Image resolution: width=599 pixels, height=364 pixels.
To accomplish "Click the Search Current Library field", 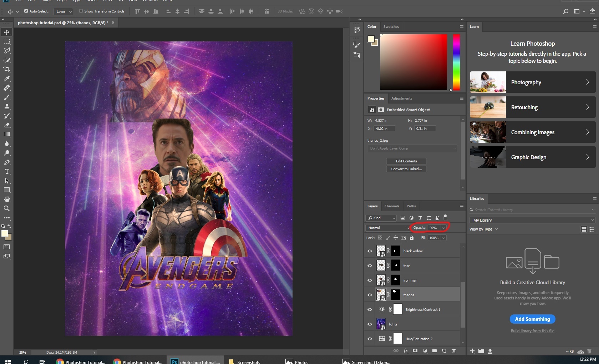I will click(x=533, y=210).
